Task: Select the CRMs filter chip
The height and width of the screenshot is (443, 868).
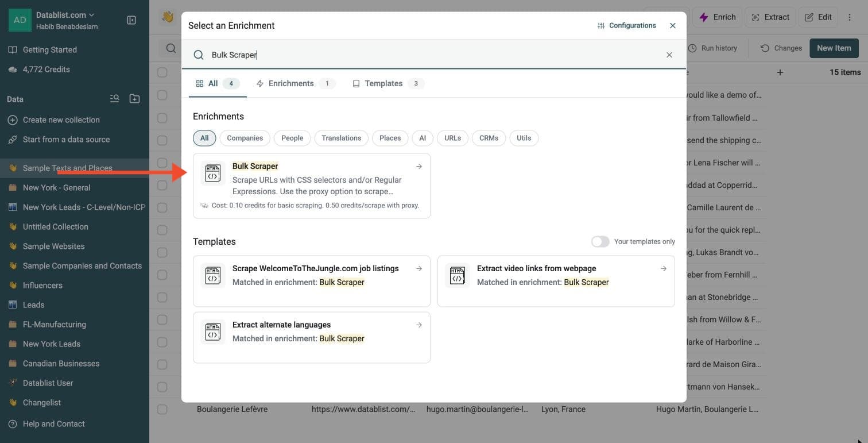Action: pyautogui.click(x=489, y=138)
